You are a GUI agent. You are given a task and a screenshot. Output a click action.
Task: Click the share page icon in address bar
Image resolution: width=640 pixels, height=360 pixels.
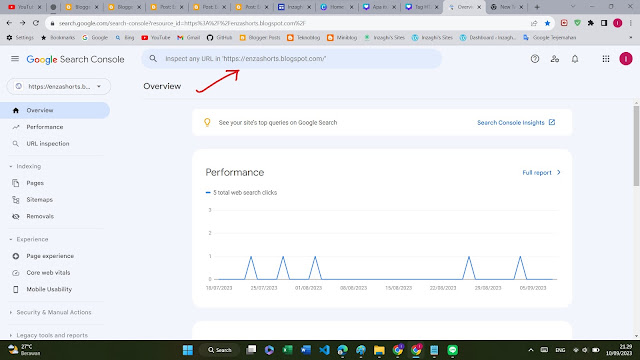pyautogui.click(x=534, y=23)
